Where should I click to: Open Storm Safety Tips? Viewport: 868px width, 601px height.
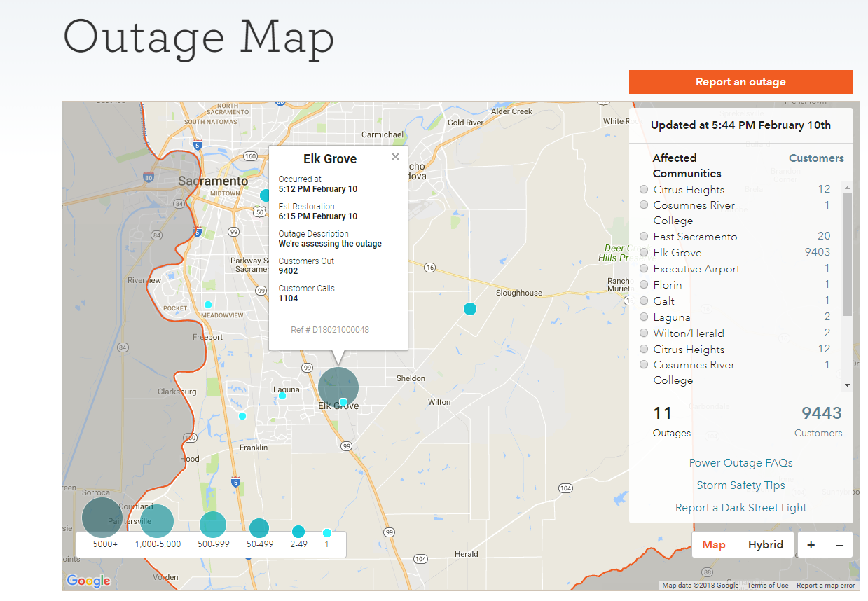(740, 485)
